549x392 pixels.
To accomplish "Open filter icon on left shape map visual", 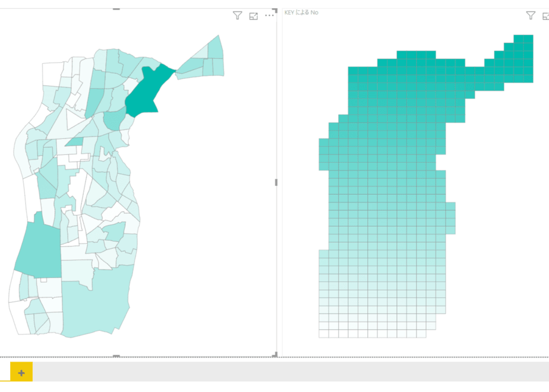I will click(x=238, y=15).
